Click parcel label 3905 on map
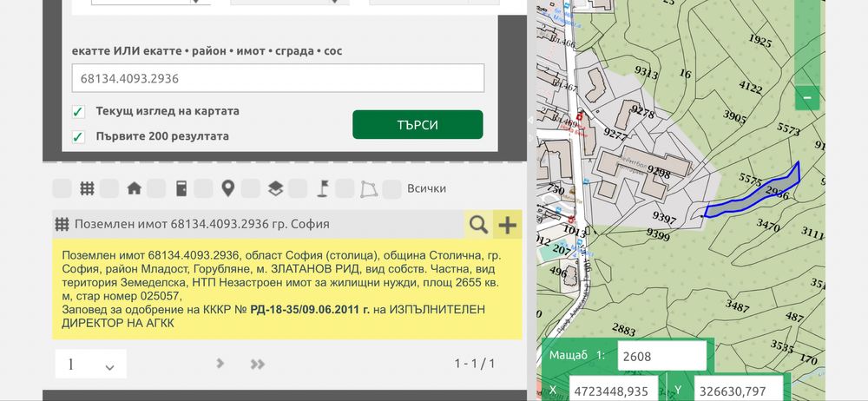Image resolution: width=868 pixels, height=401 pixels. pos(734,116)
